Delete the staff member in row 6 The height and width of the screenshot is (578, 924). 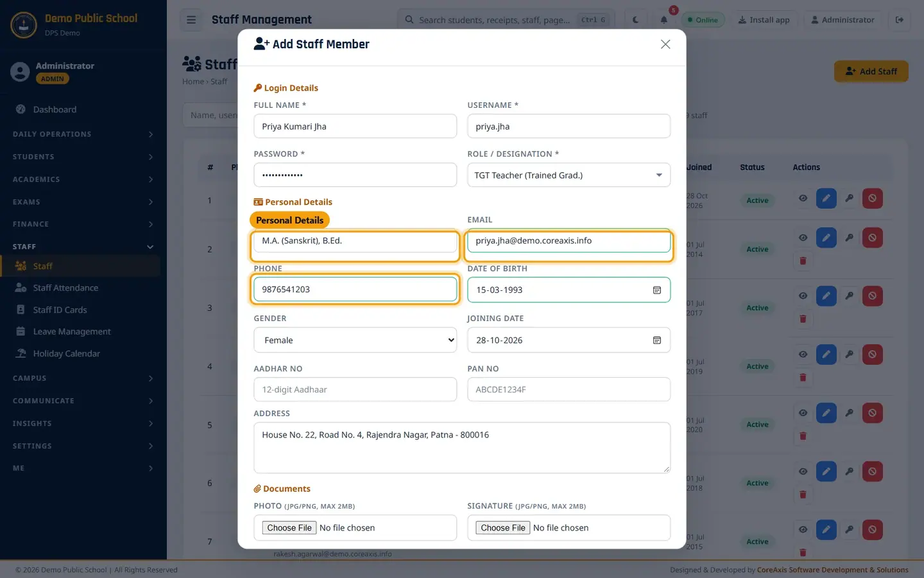[803, 495]
